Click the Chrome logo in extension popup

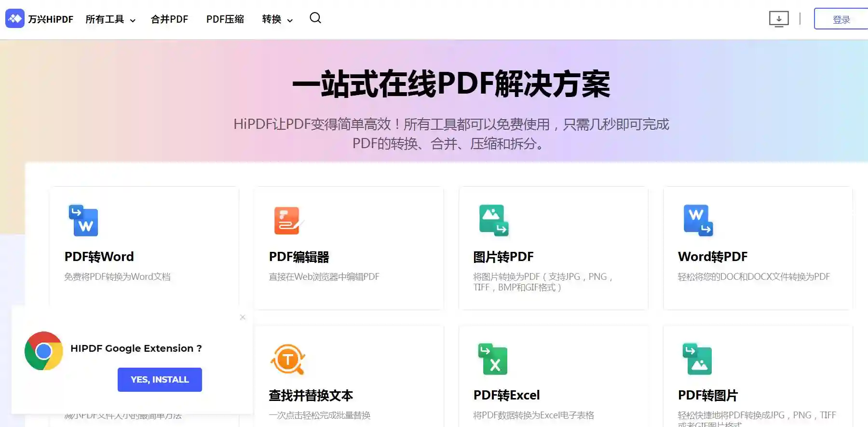[44, 351]
